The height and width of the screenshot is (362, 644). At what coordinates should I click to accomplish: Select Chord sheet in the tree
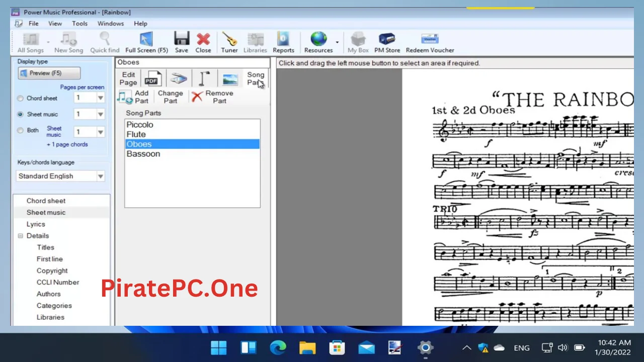point(46,201)
